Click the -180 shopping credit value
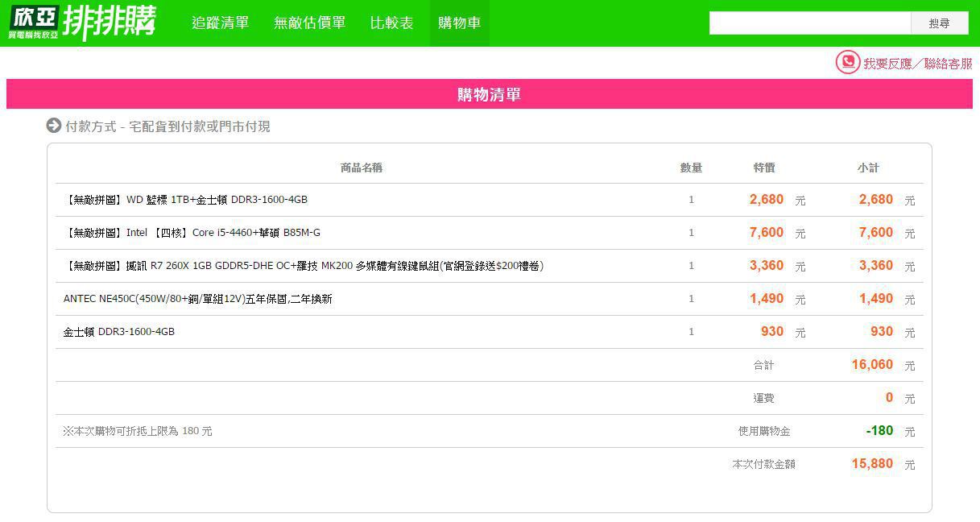980x522 pixels. coord(879,431)
